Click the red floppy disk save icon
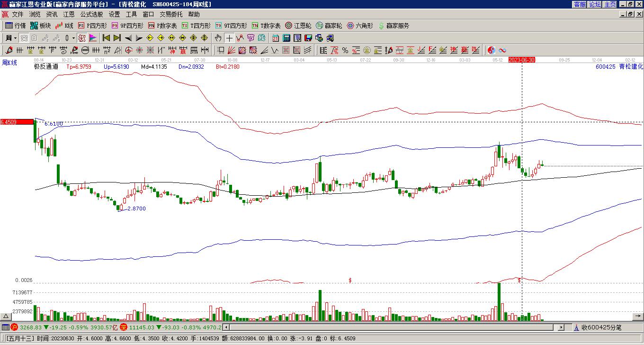The width and height of the screenshot is (644, 345). pyautogui.click(x=308, y=38)
